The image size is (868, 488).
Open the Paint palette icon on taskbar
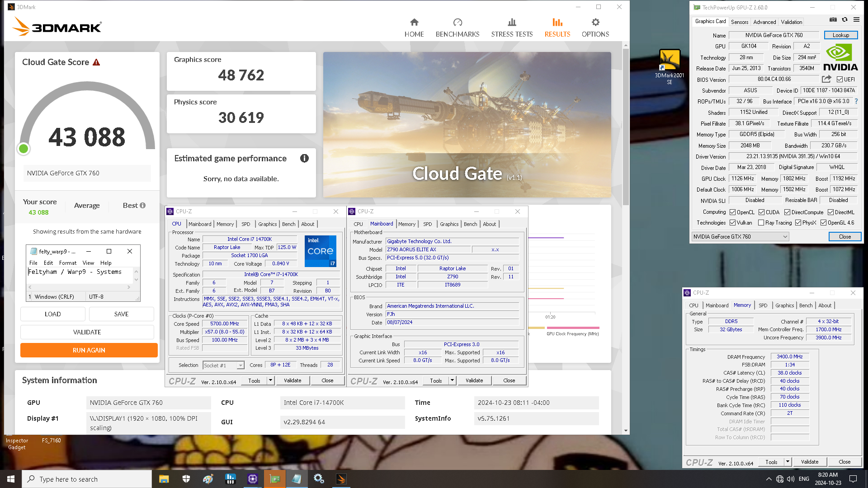pyautogui.click(x=208, y=479)
